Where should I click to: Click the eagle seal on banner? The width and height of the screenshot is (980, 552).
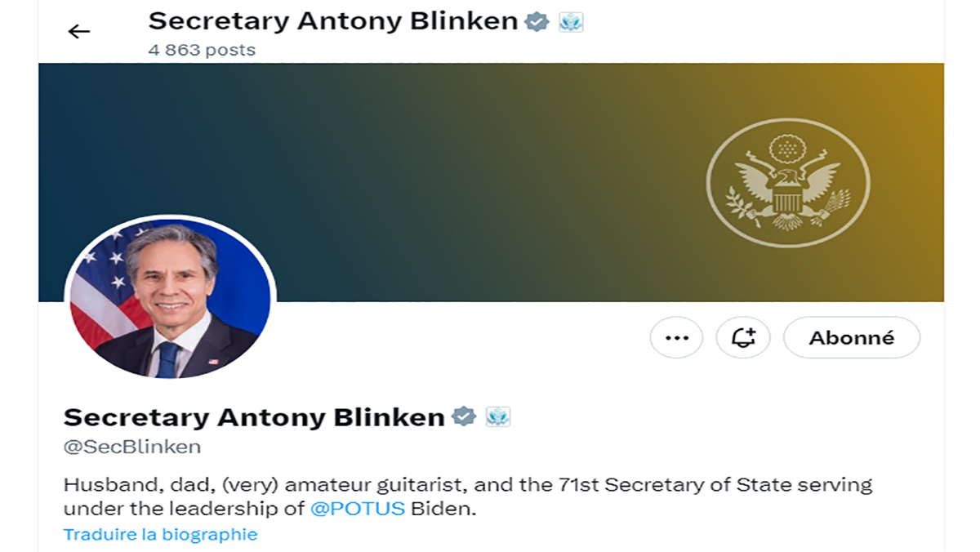tap(787, 183)
